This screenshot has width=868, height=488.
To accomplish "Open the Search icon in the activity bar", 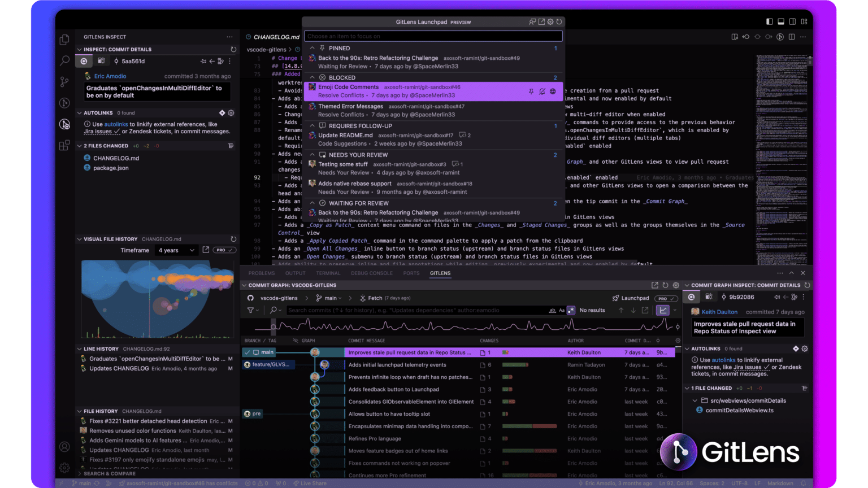I will click(64, 60).
